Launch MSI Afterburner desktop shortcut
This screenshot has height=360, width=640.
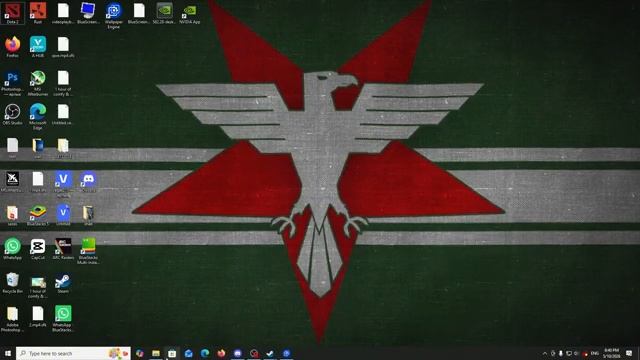[x=38, y=83]
